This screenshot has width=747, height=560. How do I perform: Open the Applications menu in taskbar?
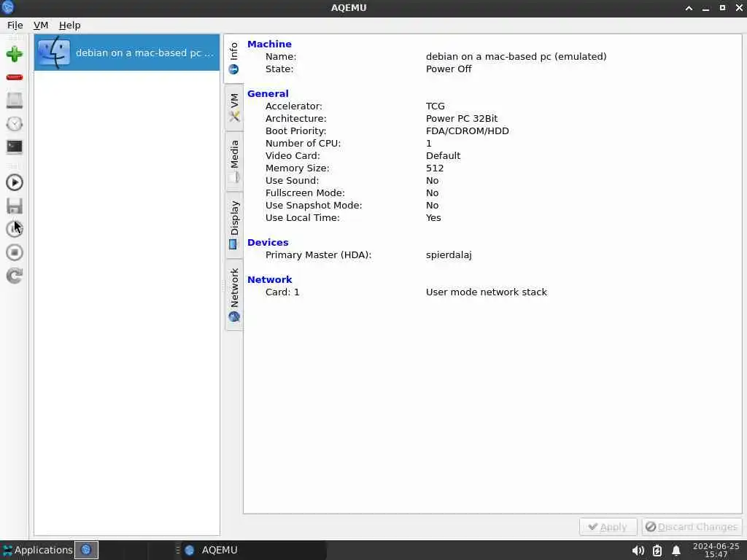click(37, 550)
